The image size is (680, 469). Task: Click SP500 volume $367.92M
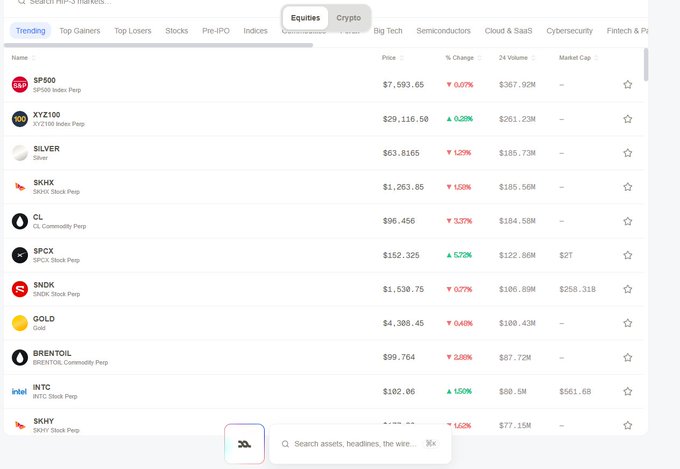[x=517, y=85]
